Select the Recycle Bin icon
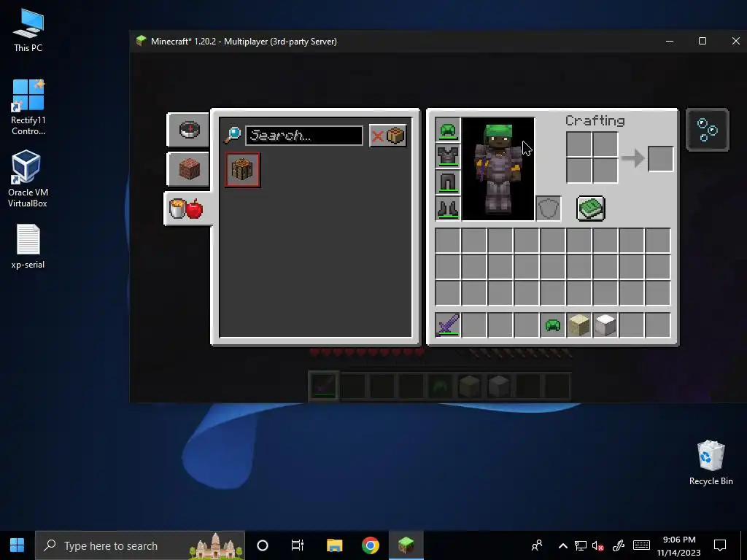This screenshot has width=747, height=560. pyautogui.click(x=711, y=463)
